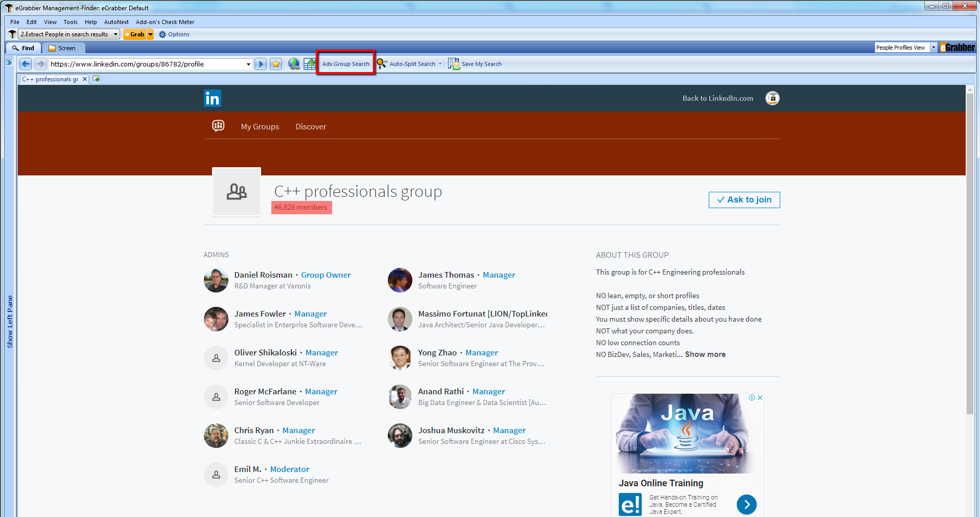Switch to the Screen tab

pyautogui.click(x=62, y=48)
